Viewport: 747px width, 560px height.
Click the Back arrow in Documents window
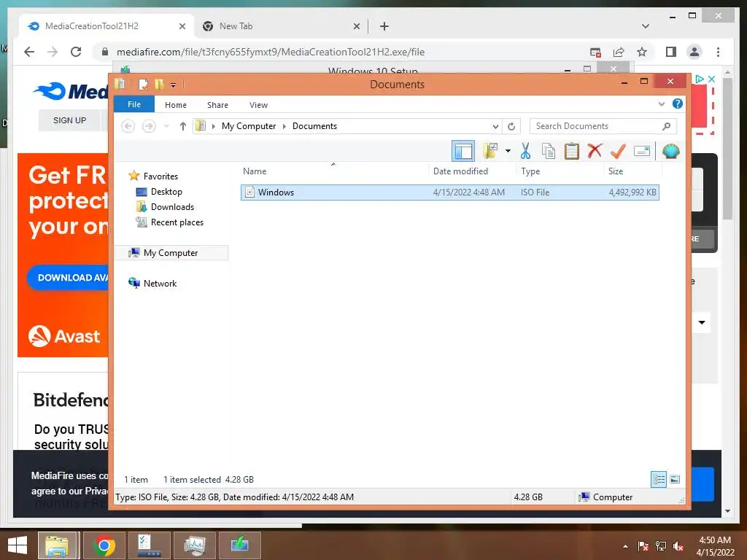[x=128, y=126]
